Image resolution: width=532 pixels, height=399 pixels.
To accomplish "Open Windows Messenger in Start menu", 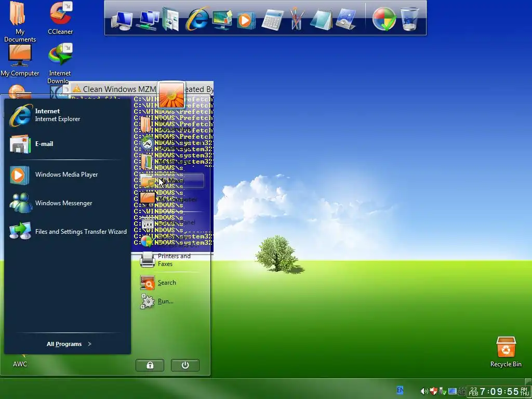I will [x=67, y=203].
